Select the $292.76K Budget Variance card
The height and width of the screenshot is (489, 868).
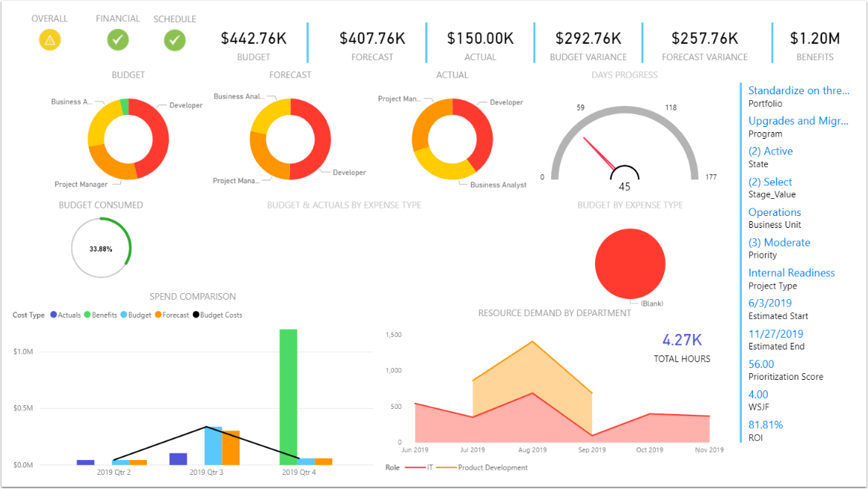(588, 45)
